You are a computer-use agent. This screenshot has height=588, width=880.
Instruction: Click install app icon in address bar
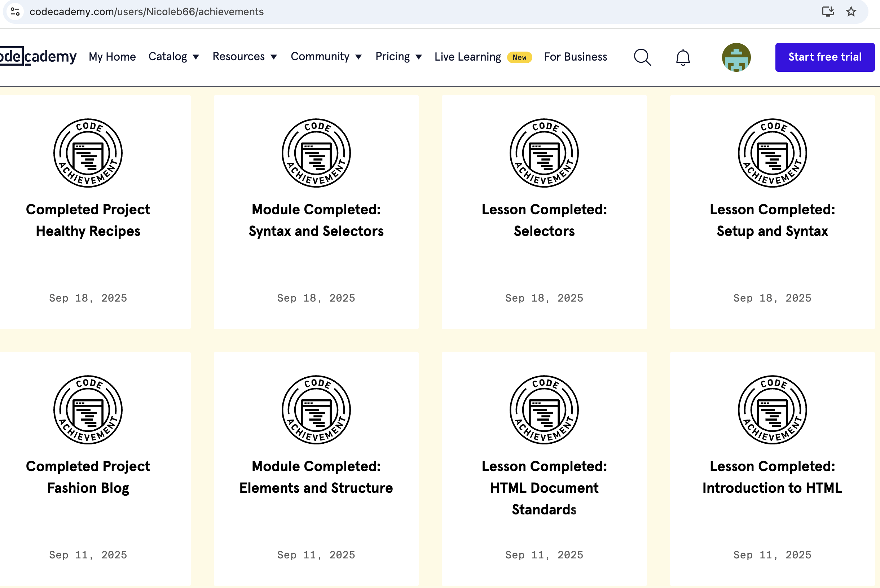(827, 12)
